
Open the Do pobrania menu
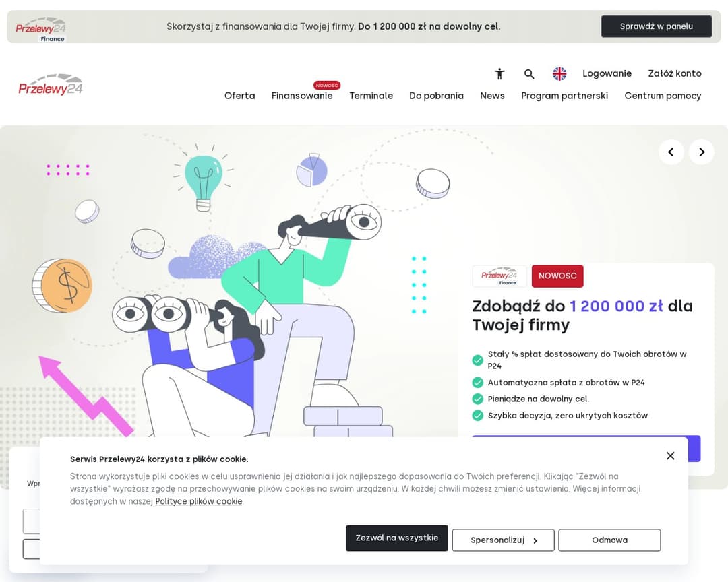point(436,96)
